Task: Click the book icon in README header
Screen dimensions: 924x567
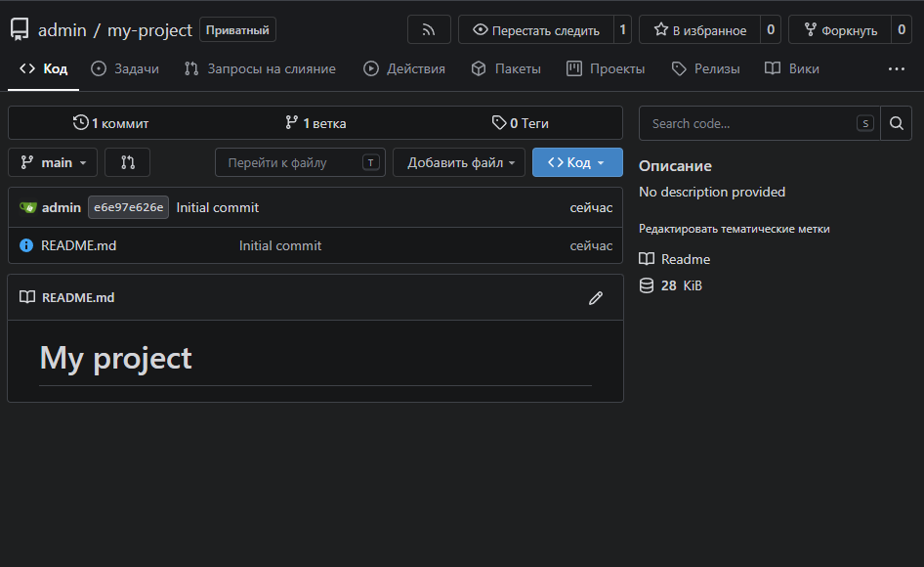Action: pyautogui.click(x=27, y=297)
